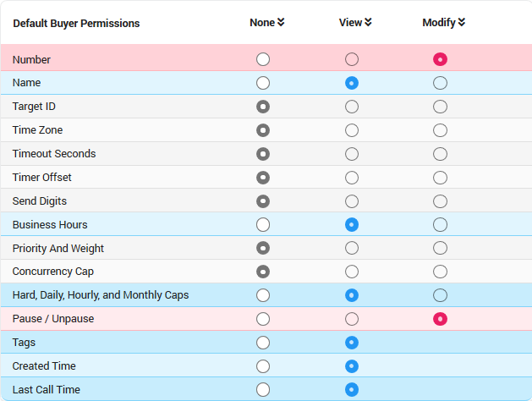The height and width of the screenshot is (401, 532).
Task: Select Modify for Hard, Daily, Hourly, Monthly Caps
Action: click(440, 295)
